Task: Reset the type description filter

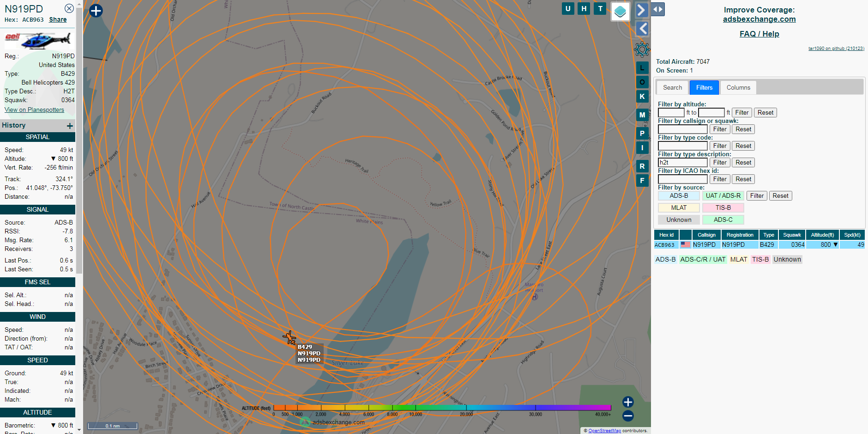Action: point(743,162)
